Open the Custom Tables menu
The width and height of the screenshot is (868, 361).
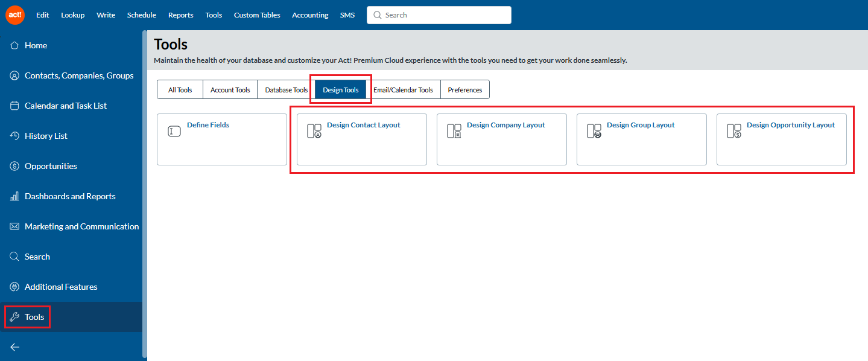click(x=257, y=15)
